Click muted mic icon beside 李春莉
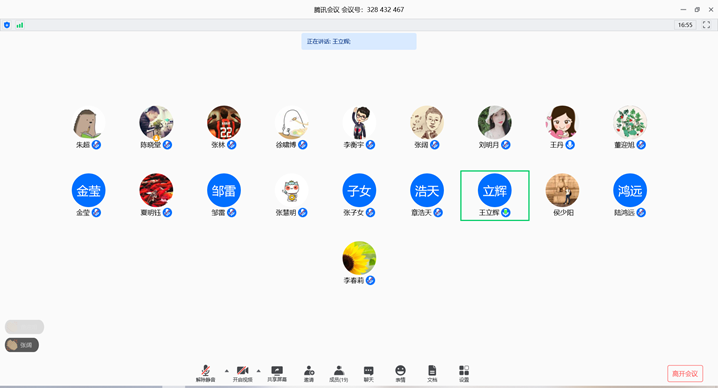This screenshot has width=718, height=388. 370,280
